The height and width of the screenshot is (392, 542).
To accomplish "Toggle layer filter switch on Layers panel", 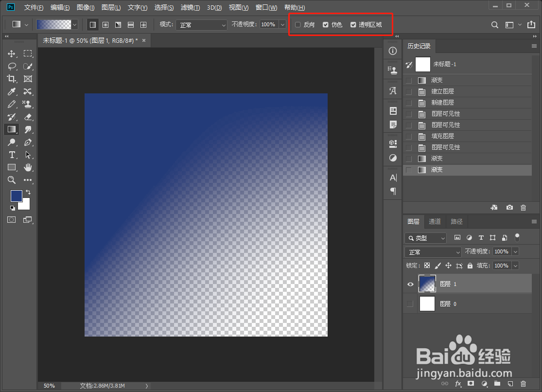I will (x=517, y=237).
